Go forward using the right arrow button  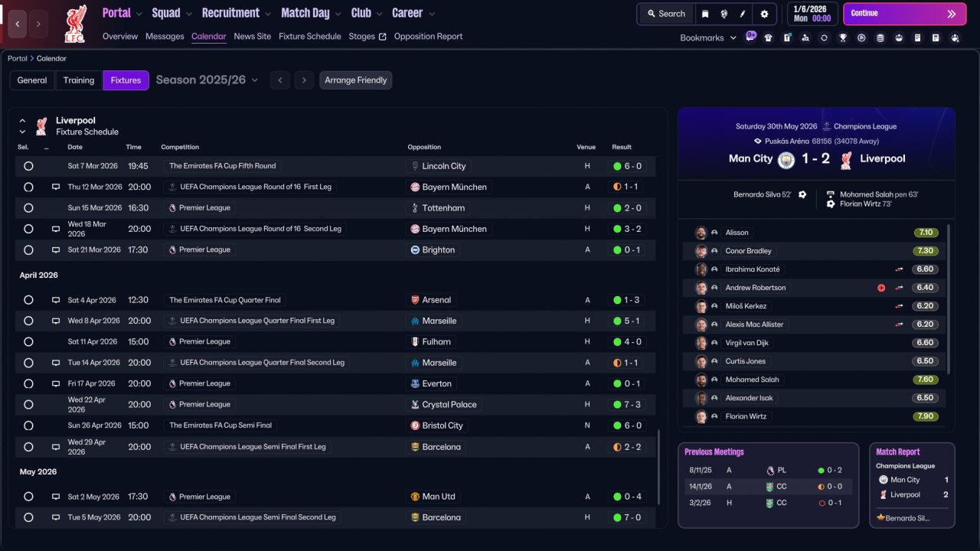38,24
